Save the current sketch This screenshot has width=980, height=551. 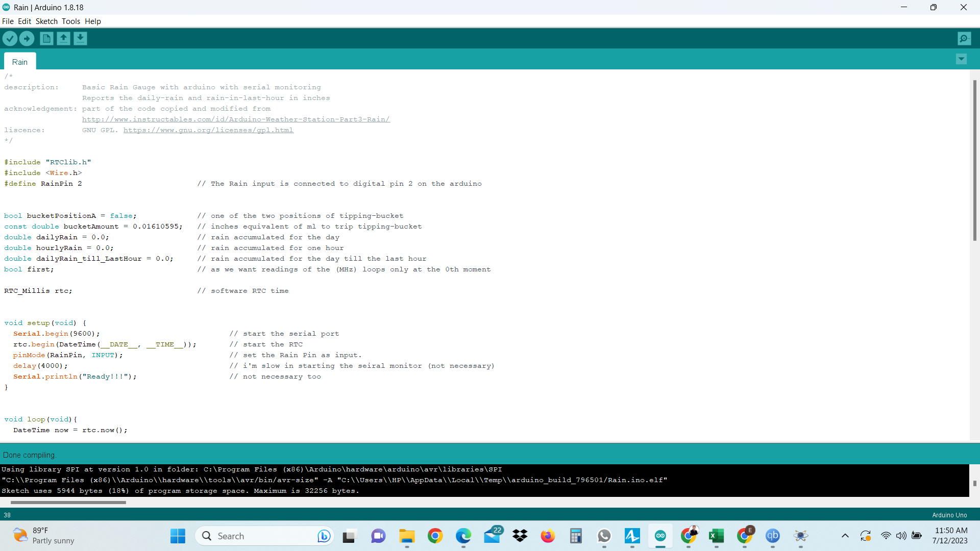click(x=80, y=38)
